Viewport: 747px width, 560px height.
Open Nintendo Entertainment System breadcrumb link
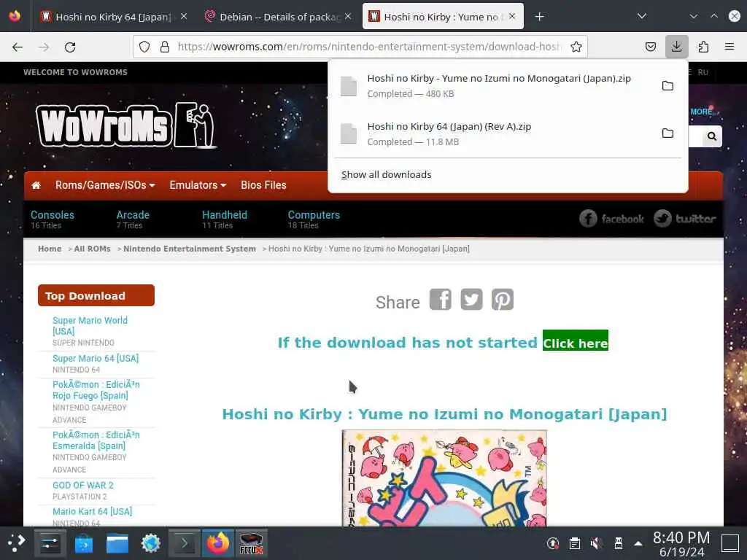coord(190,249)
